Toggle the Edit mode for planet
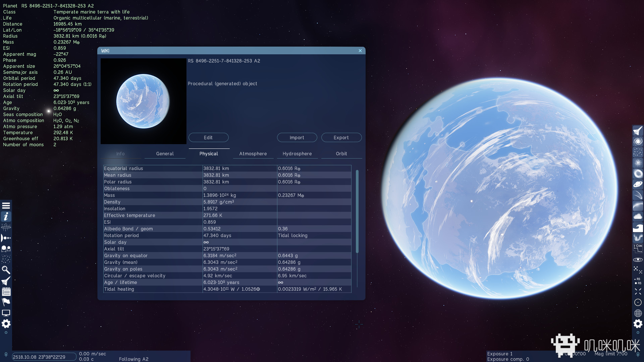The height and width of the screenshot is (362, 644). coord(208,137)
